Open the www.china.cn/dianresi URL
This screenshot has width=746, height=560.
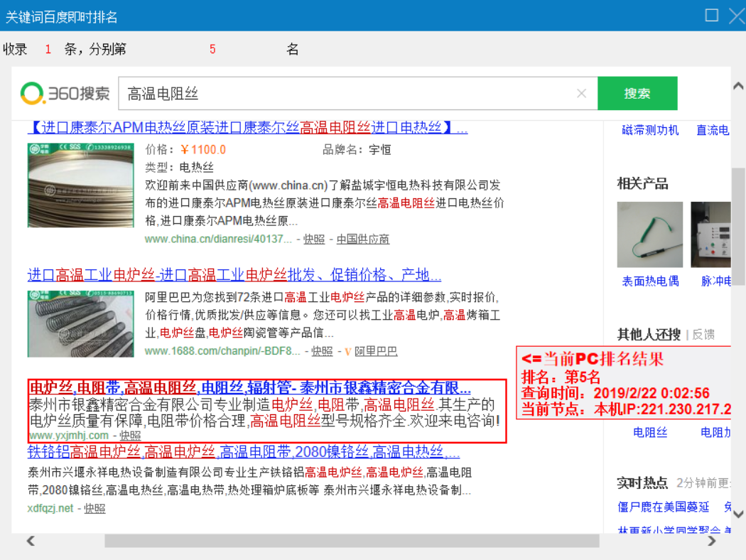pos(218,239)
